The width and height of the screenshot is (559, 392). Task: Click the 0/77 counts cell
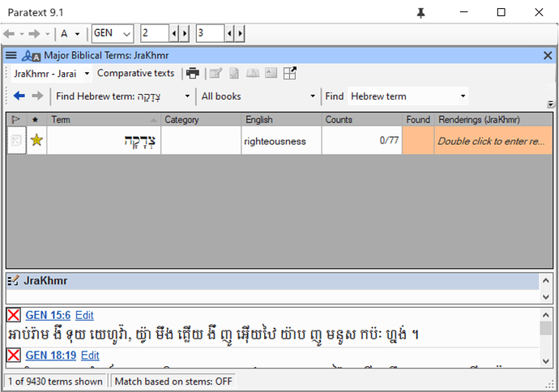[x=362, y=140]
